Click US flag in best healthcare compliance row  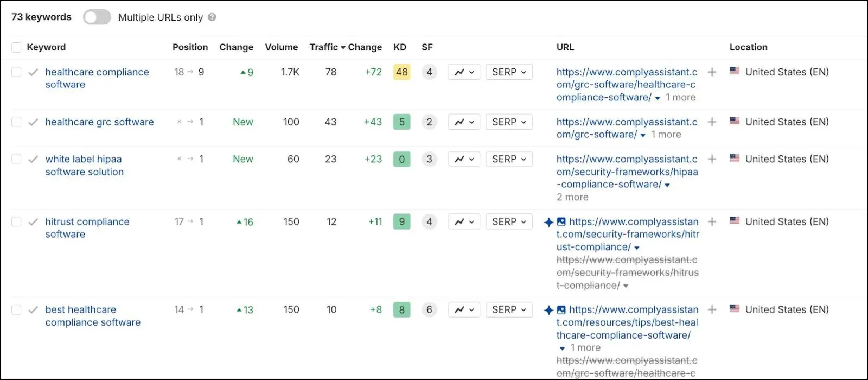point(735,308)
